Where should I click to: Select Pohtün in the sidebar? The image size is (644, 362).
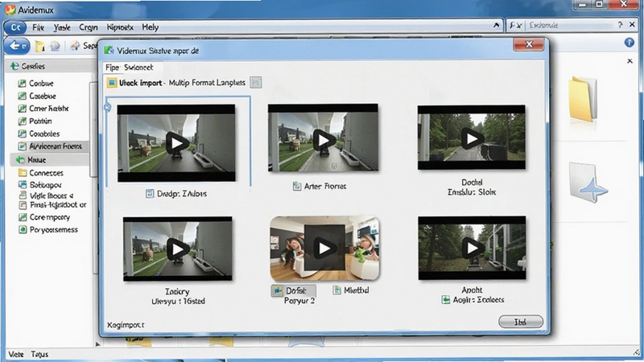[40, 121]
